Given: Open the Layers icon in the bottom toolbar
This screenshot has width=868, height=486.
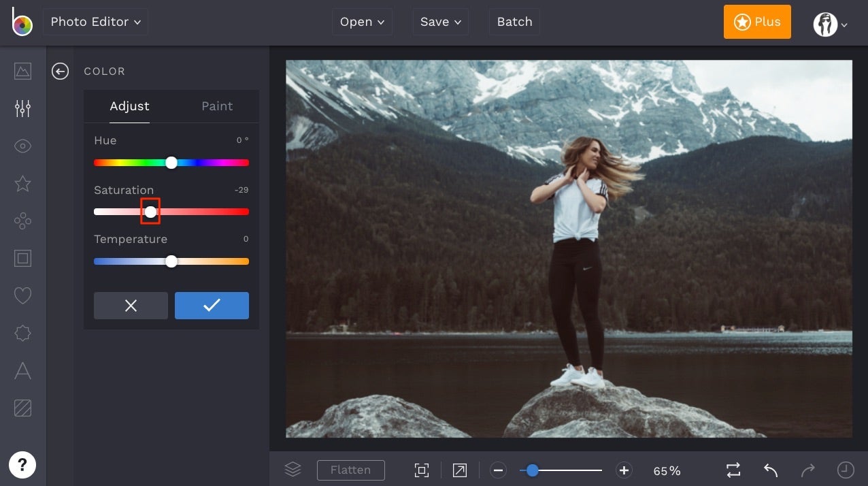Looking at the screenshot, I should 292,469.
